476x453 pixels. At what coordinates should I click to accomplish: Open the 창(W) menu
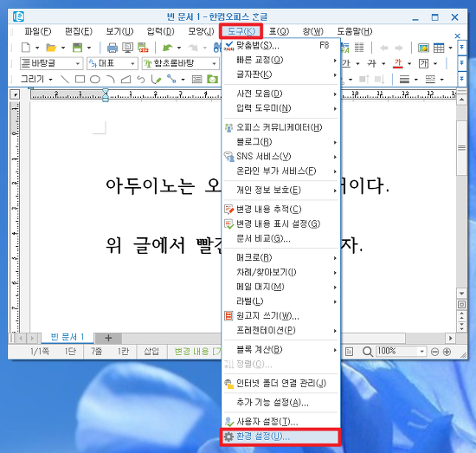pyautogui.click(x=313, y=31)
